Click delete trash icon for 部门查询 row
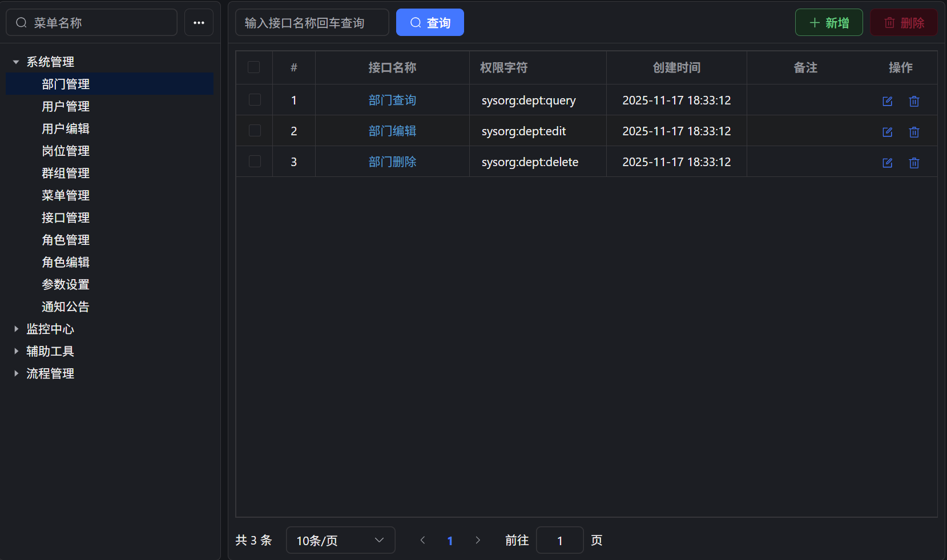The width and height of the screenshot is (947, 560). (914, 101)
